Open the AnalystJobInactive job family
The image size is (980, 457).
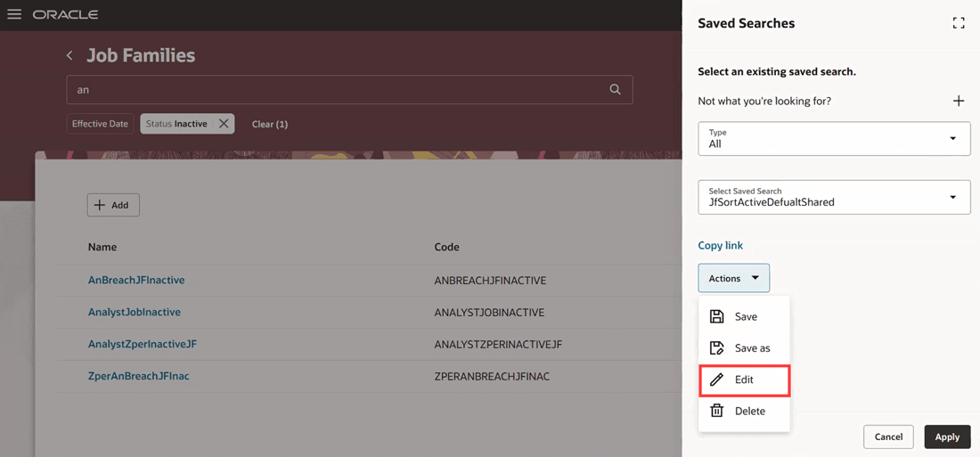click(135, 312)
